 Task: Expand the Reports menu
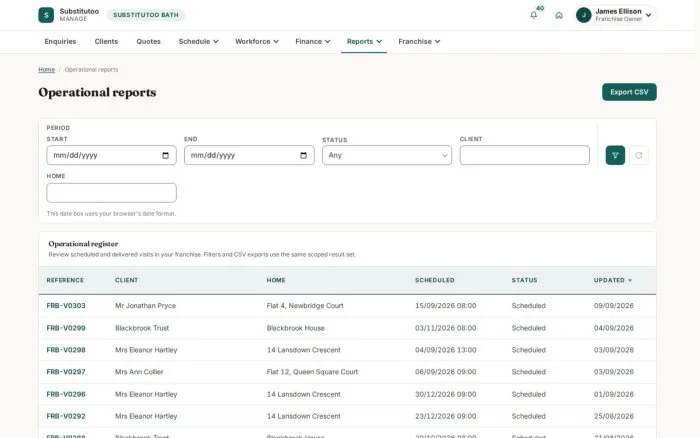coord(364,42)
